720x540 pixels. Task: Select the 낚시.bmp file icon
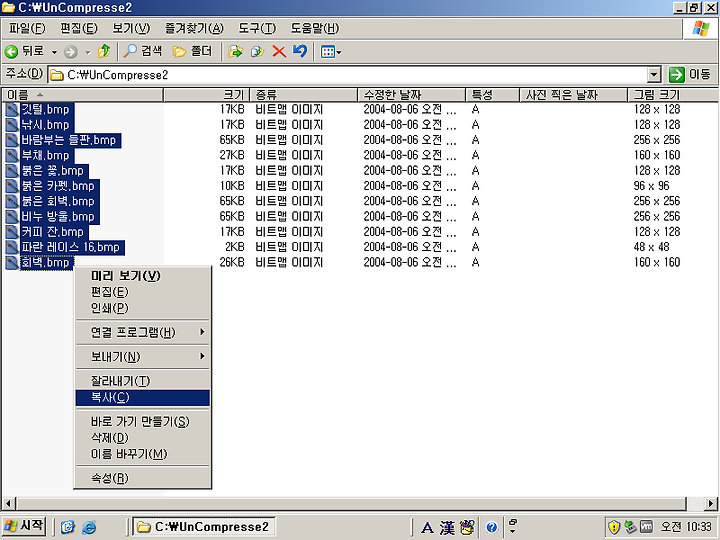coord(12,125)
